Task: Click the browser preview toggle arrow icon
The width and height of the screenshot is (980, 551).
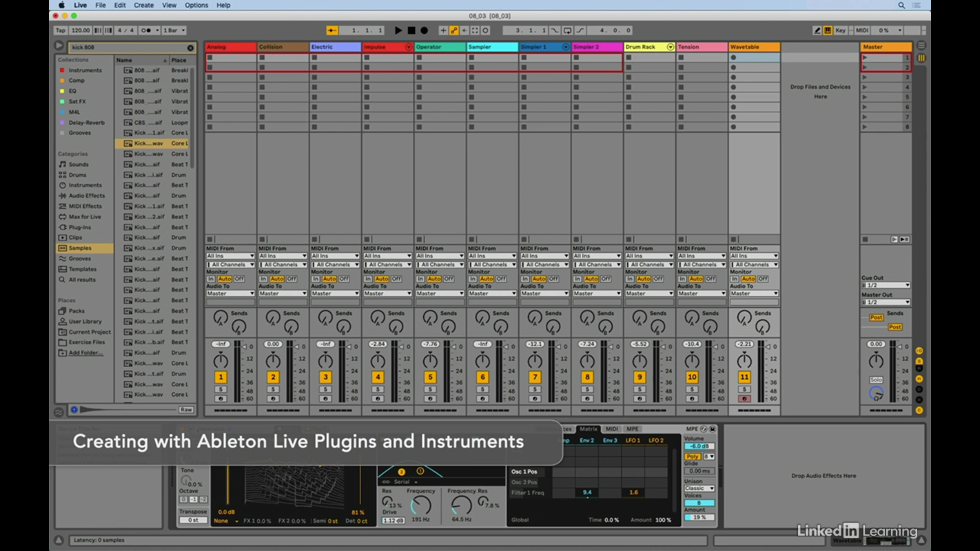Action: pos(59,46)
